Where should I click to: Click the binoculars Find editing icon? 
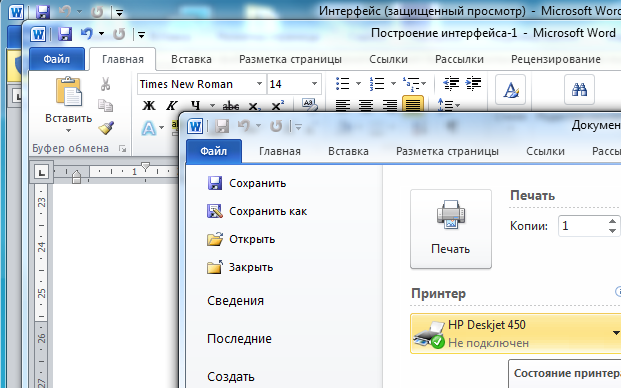click(x=579, y=90)
